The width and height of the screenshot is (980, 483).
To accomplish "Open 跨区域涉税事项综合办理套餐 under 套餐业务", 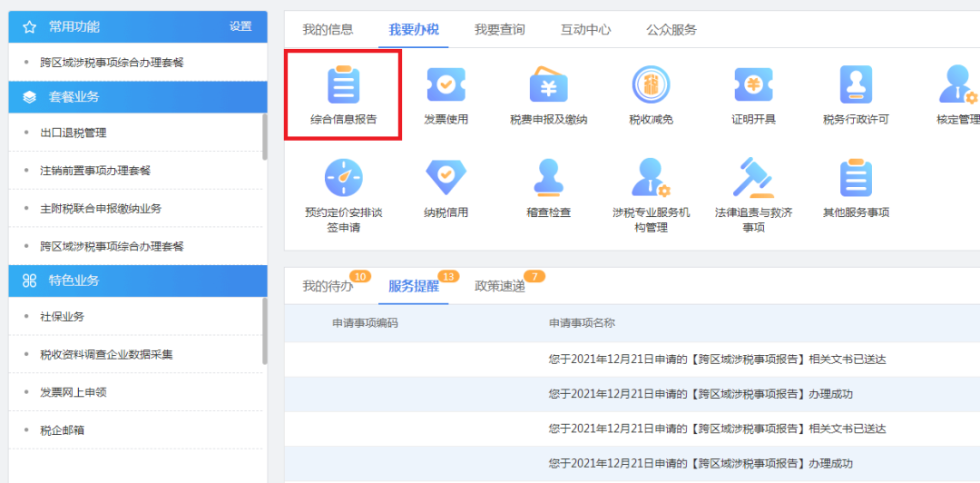I will point(112,247).
